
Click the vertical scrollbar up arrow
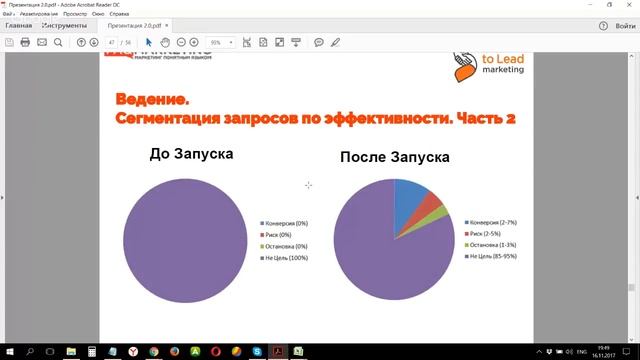tap(631, 56)
